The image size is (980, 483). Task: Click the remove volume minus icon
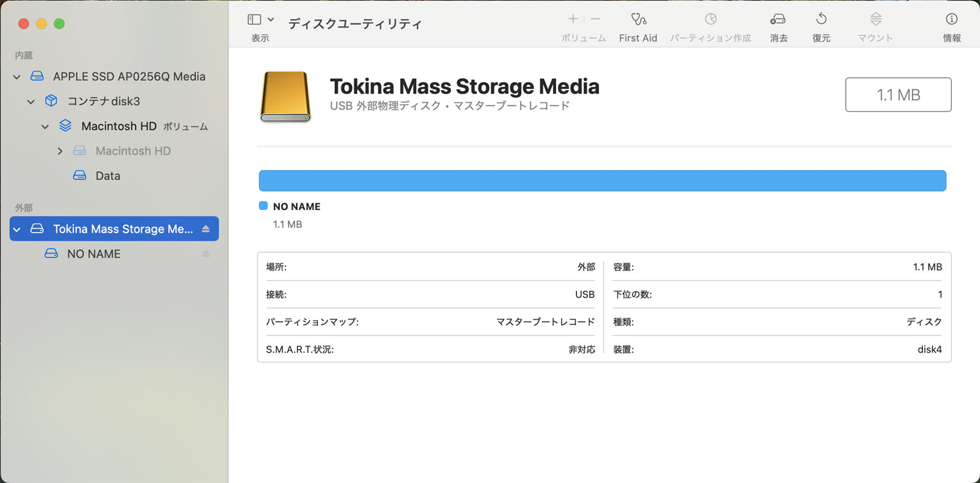click(595, 20)
